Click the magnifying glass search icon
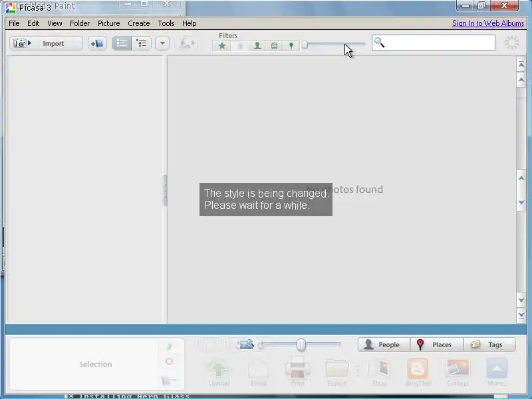The height and width of the screenshot is (399, 532). [379, 43]
